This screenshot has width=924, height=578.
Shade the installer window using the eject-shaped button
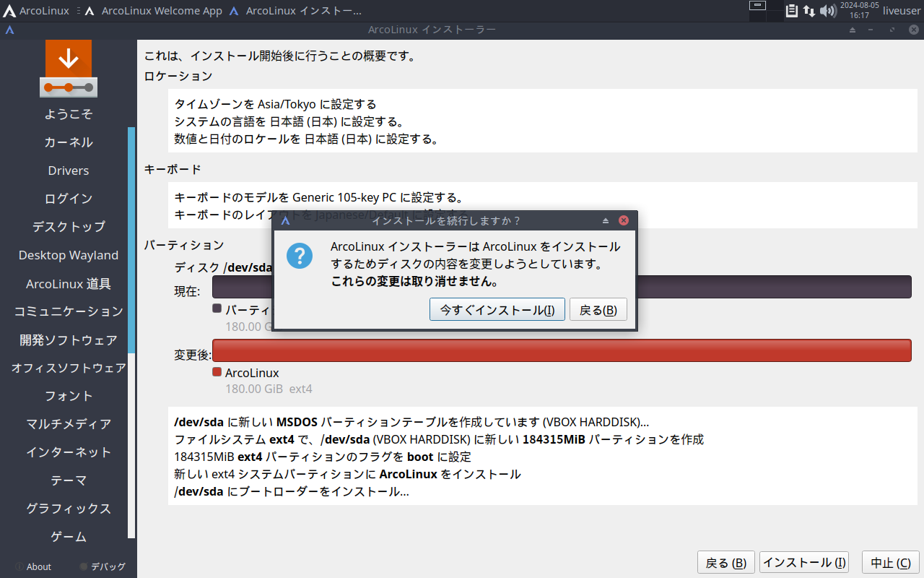tap(852, 30)
